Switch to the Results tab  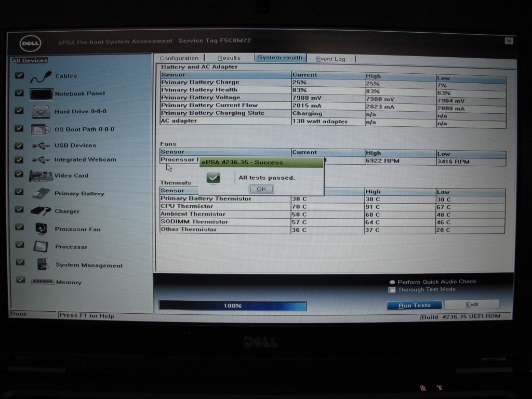[229, 58]
